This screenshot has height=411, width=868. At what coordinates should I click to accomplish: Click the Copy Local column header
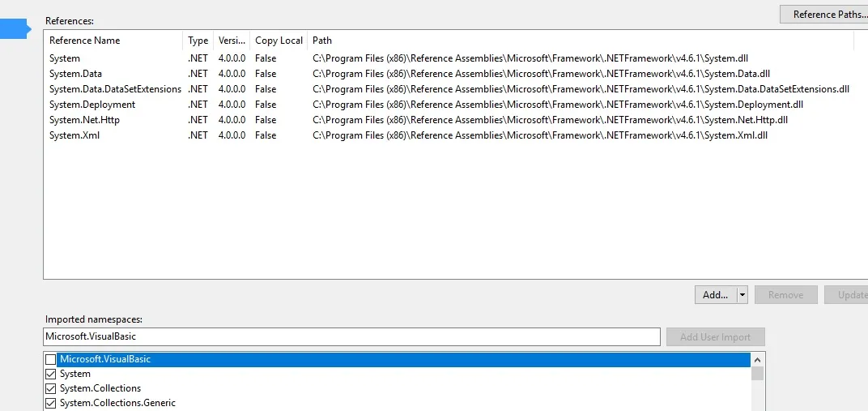(279, 41)
